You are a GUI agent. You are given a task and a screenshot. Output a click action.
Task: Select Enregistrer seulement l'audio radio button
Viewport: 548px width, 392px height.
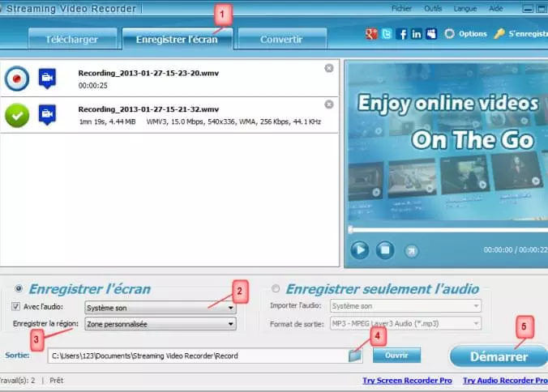(276, 288)
